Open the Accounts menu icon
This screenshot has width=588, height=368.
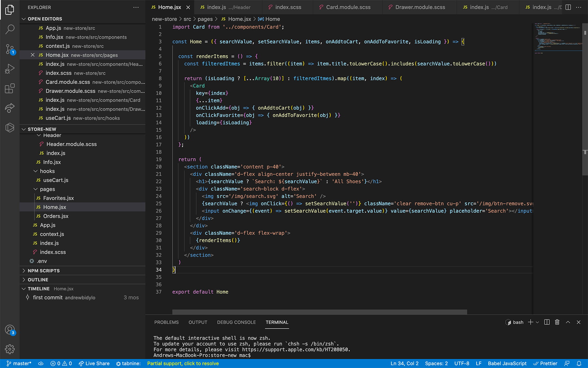(x=10, y=330)
